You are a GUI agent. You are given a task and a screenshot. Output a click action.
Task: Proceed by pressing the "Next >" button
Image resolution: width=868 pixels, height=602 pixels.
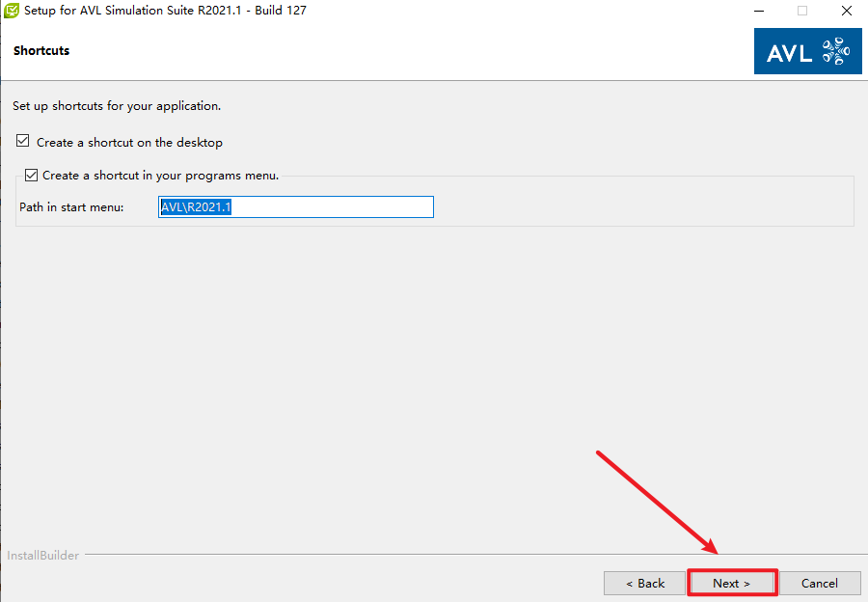click(x=731, y=583)
